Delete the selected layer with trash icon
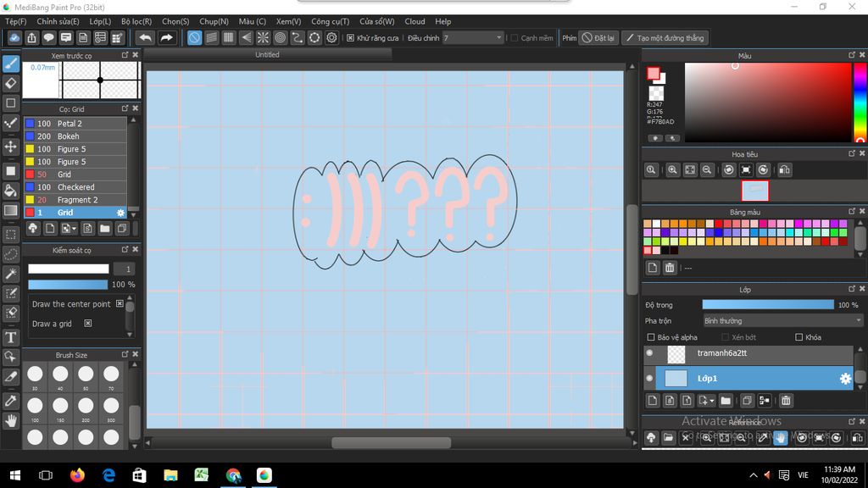The width and height of the screenshot is (868, 488). pos(786,400)
